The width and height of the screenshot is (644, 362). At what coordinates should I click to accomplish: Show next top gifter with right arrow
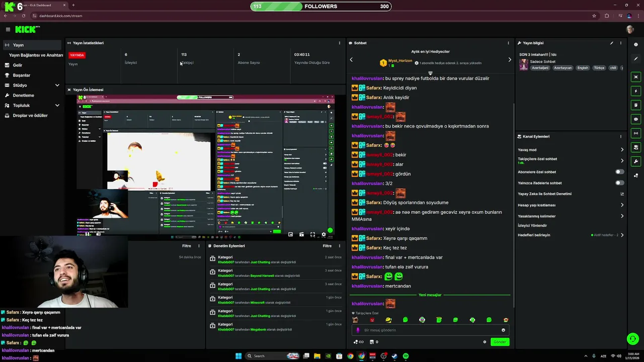510,60
